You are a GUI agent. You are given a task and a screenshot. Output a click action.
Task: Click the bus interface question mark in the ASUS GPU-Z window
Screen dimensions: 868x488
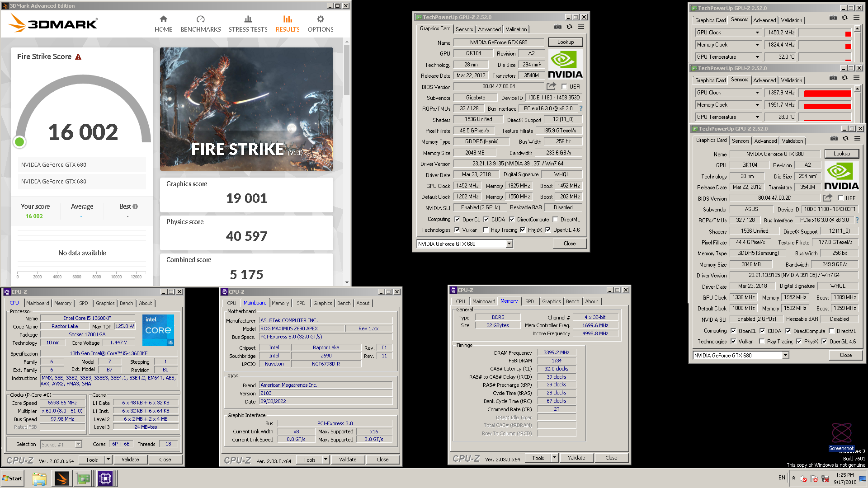(x=857, y=220)
